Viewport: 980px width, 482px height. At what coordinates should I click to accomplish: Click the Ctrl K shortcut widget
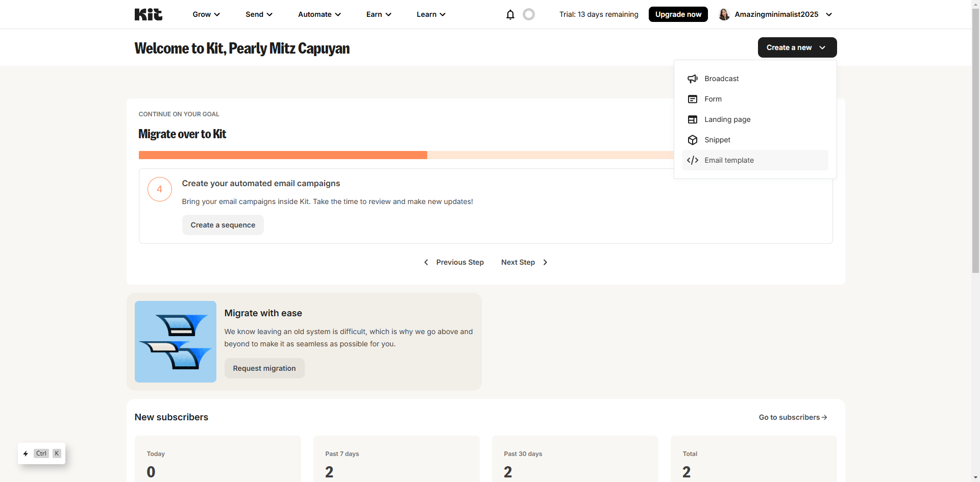41,453
